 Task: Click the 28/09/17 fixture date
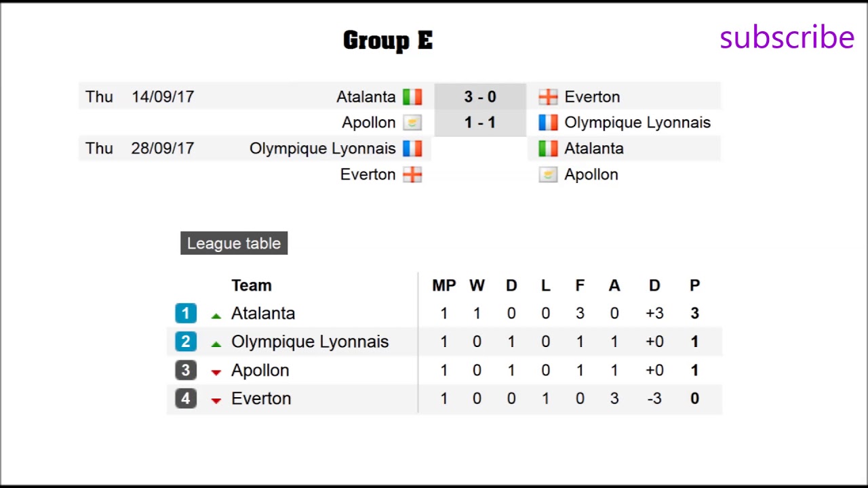(x=163, y=148)
